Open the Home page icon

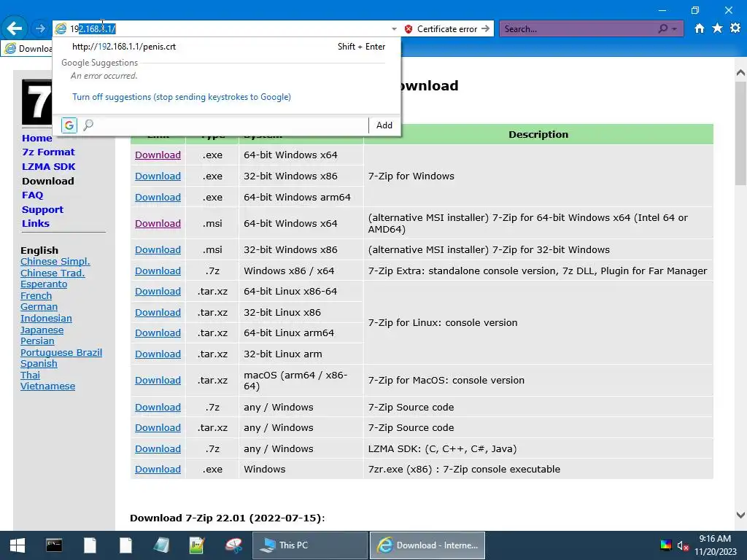click(700, 28)
